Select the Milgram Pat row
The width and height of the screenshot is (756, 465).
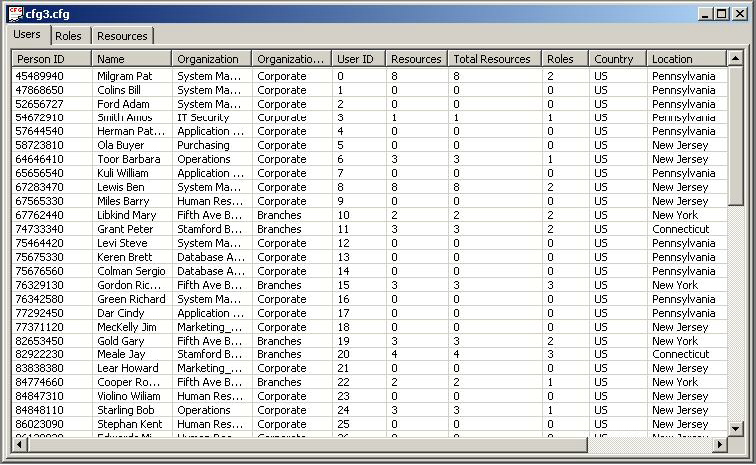click(x=369, y=76)
